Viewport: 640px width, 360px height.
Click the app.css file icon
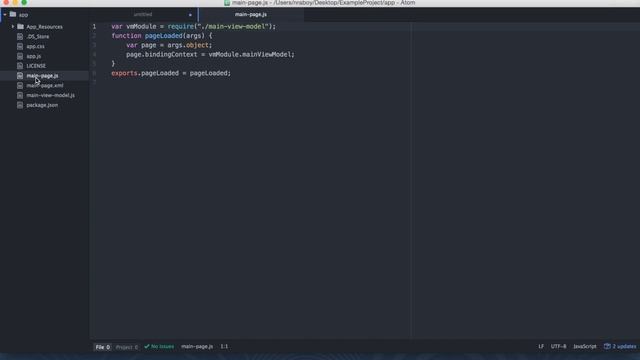pos(20,46)
